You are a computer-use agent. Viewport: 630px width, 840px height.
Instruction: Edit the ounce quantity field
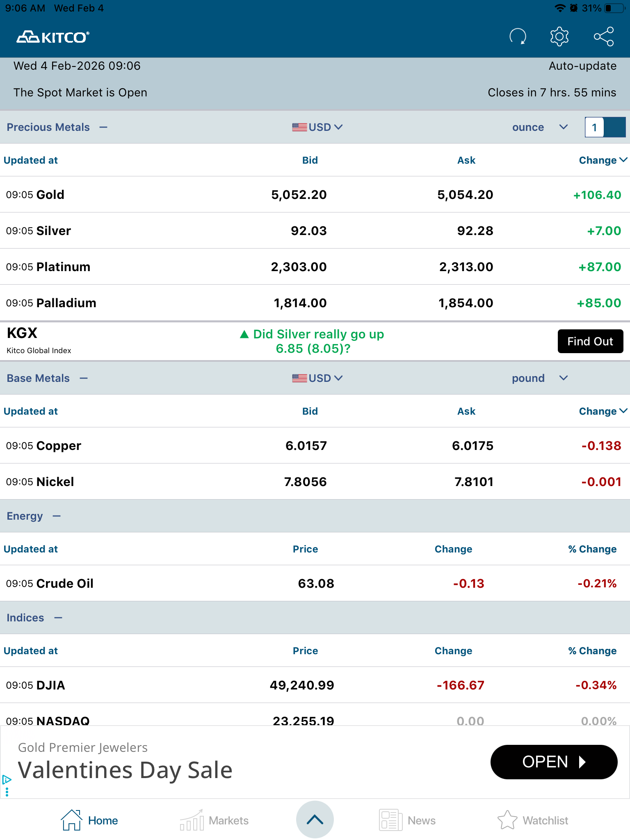click(594, 127)
